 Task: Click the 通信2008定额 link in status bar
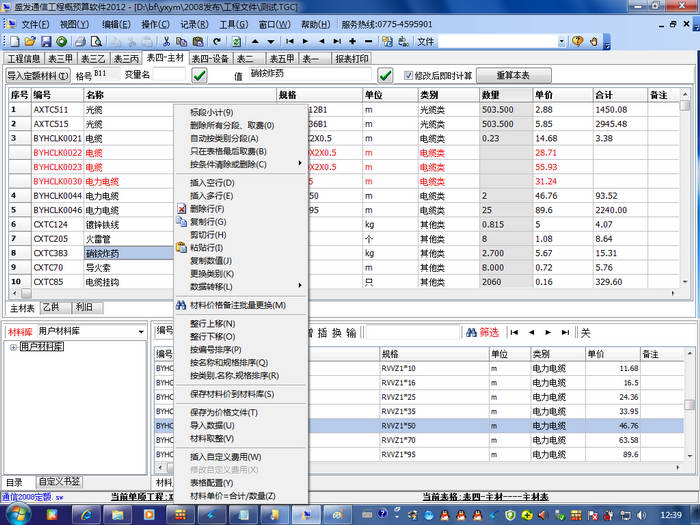click(33, 497)
